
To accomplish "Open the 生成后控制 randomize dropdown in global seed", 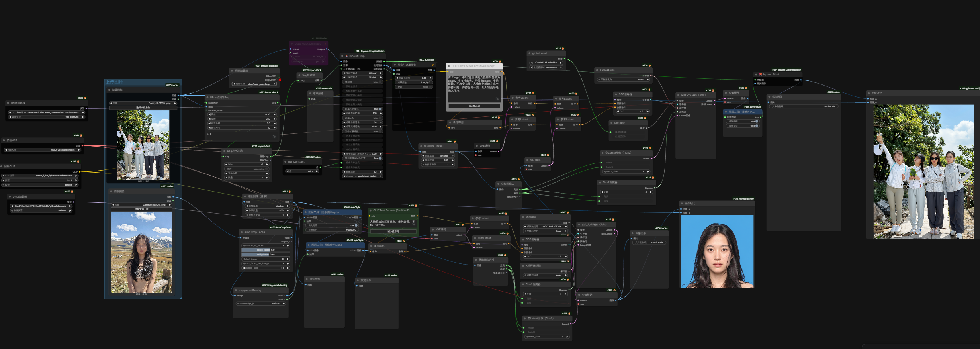I will pyautogui.click(x=546, y=67).
